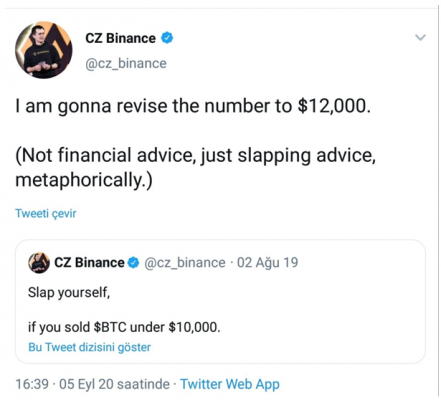This screenshot has width=441, height=400.
Task: Open the @cz_binance handle under the author name
Action: 126,63
